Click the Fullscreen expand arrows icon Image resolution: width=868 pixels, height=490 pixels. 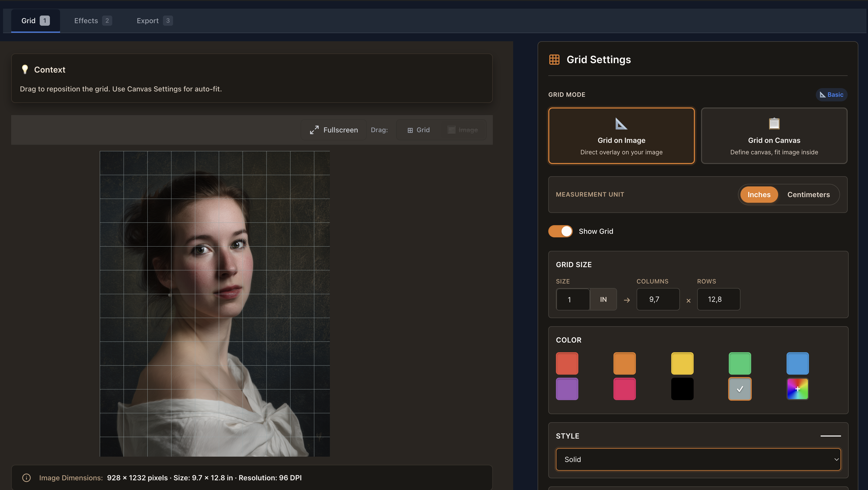[314, 130]
